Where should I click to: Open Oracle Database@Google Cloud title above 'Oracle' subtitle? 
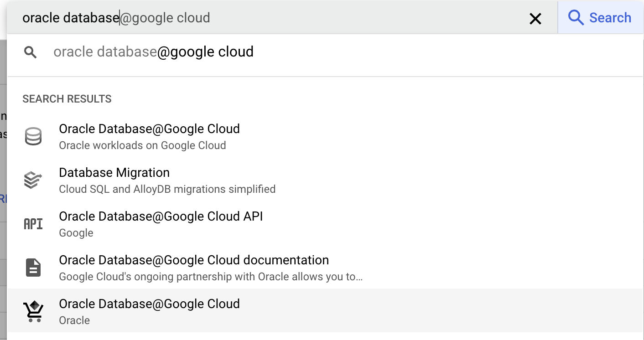pyautogui.click(x=150, y=304)
